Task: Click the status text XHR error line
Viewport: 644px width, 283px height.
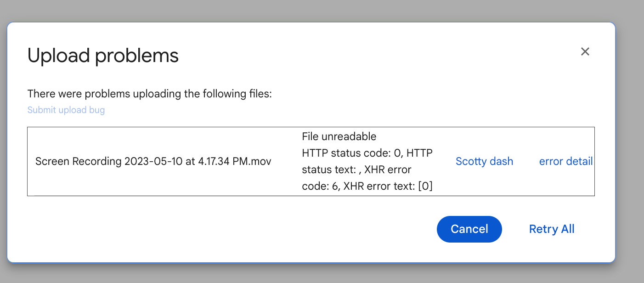Action: (356, 170)
